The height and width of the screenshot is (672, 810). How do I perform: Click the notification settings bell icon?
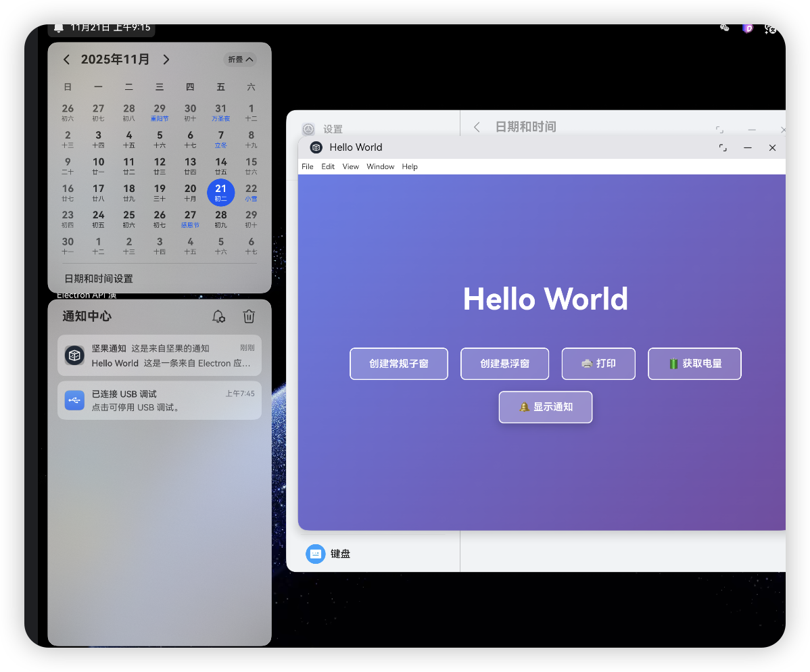pos(218,316)
